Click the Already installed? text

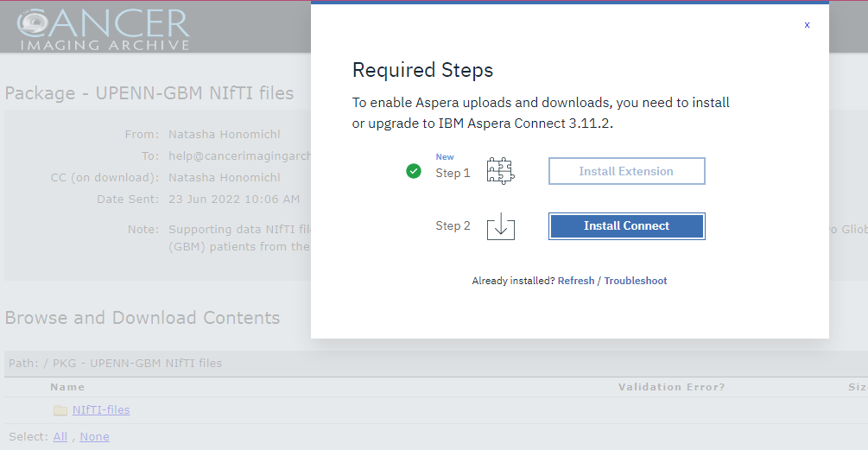(x=513, y=281)
